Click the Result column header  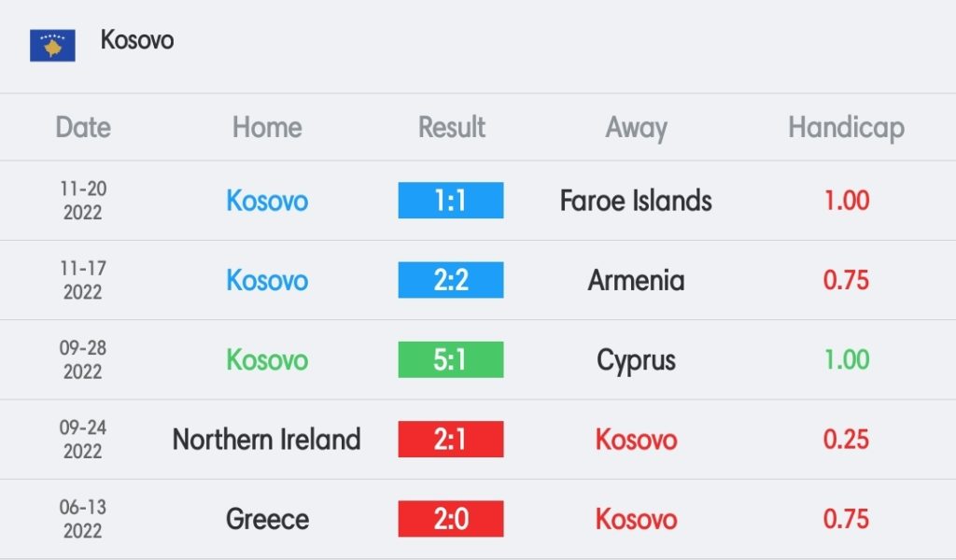452,127
